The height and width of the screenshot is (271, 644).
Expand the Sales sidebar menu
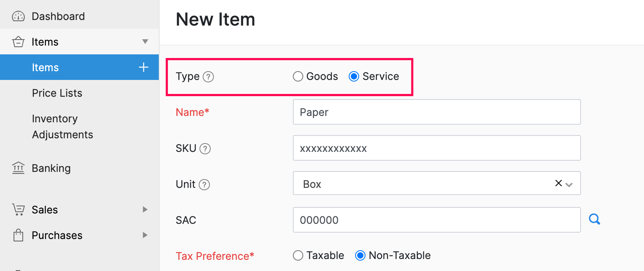click(145, 209)
